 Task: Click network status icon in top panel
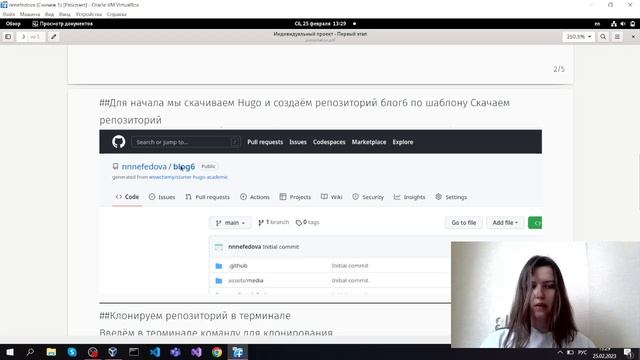614,24
